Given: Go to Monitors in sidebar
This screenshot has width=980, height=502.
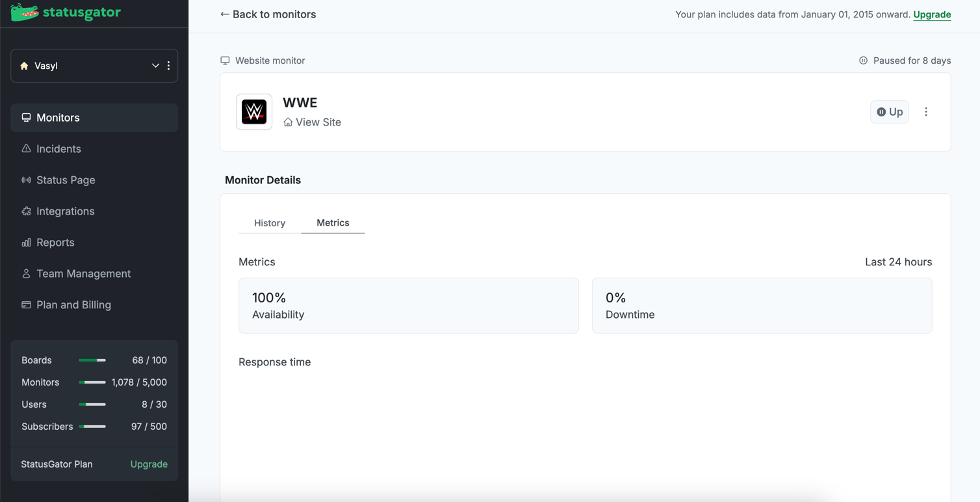Looking at the screenshot, I should (94, 118).
